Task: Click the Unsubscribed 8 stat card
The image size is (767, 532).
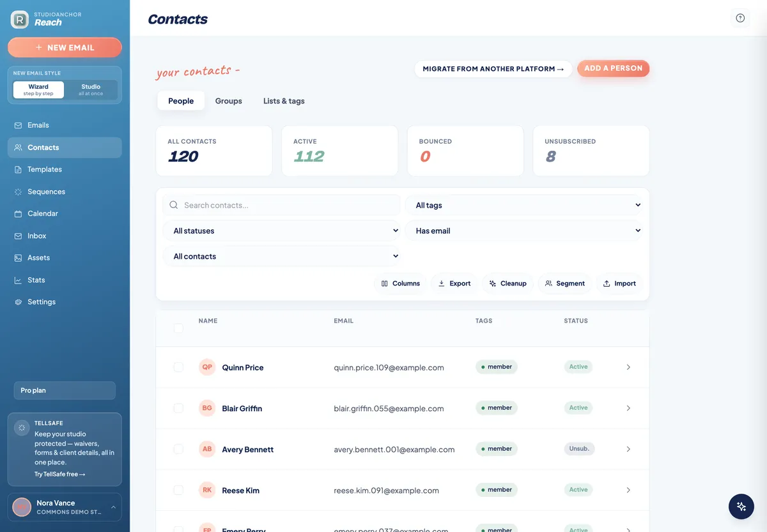Action: (591, 151)
